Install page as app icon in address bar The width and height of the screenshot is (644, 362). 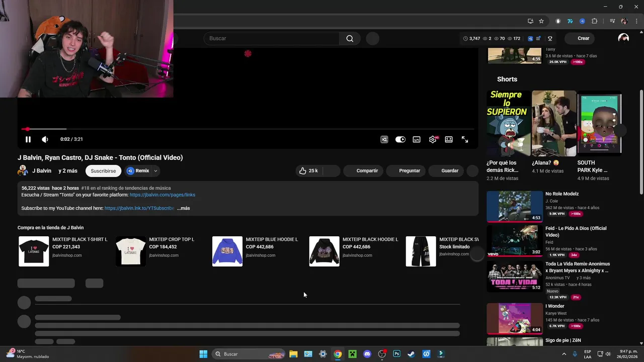(530, 21)
